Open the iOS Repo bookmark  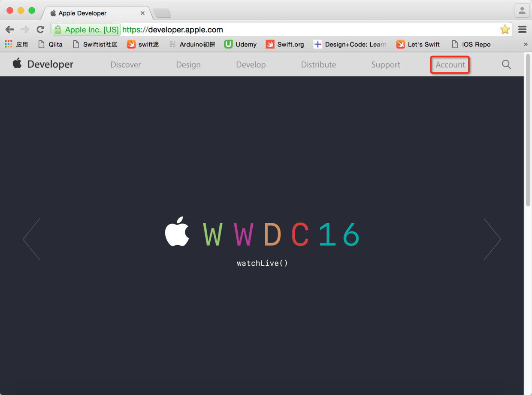pyautogui.click(x=471, y=44)
